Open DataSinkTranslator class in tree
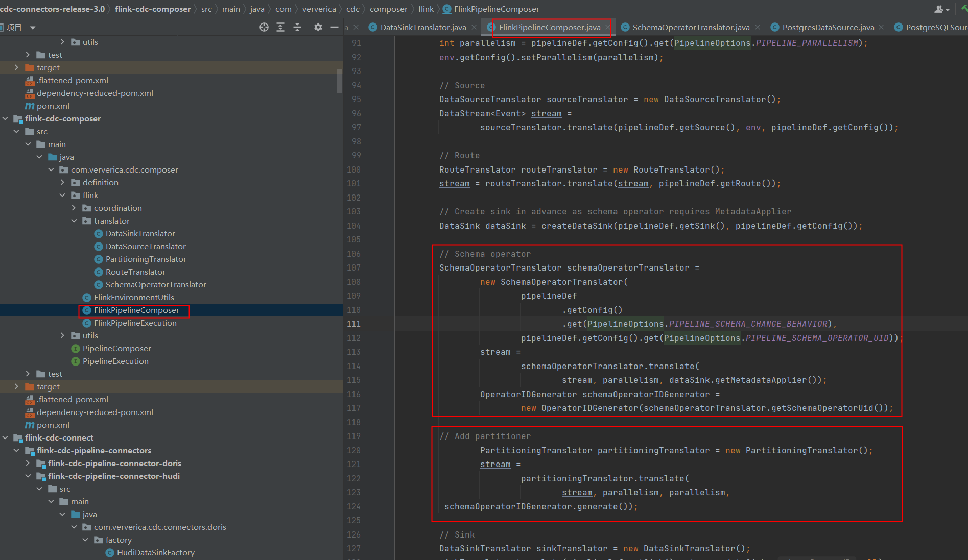This screenshot has width=968, height=560. click(x=140, y=233)
